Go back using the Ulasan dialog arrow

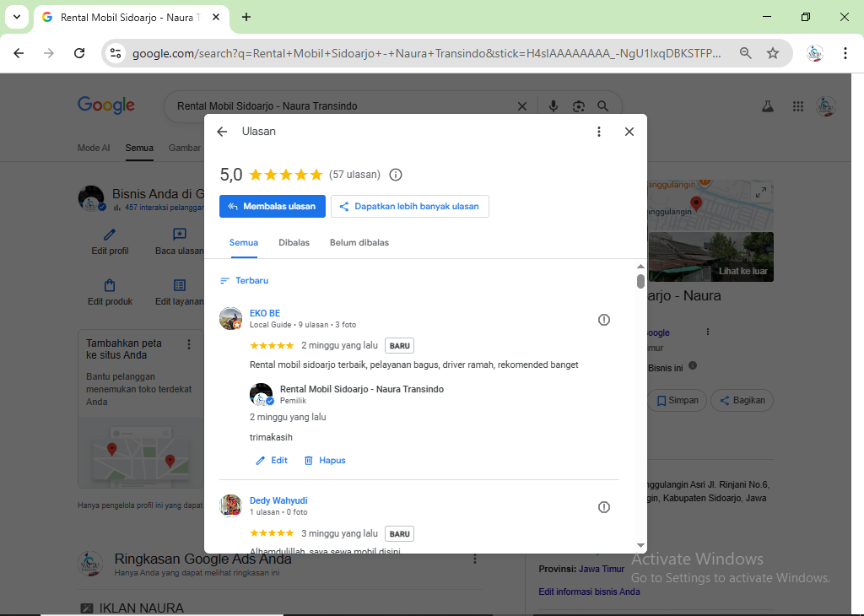[x=222, y=132]
